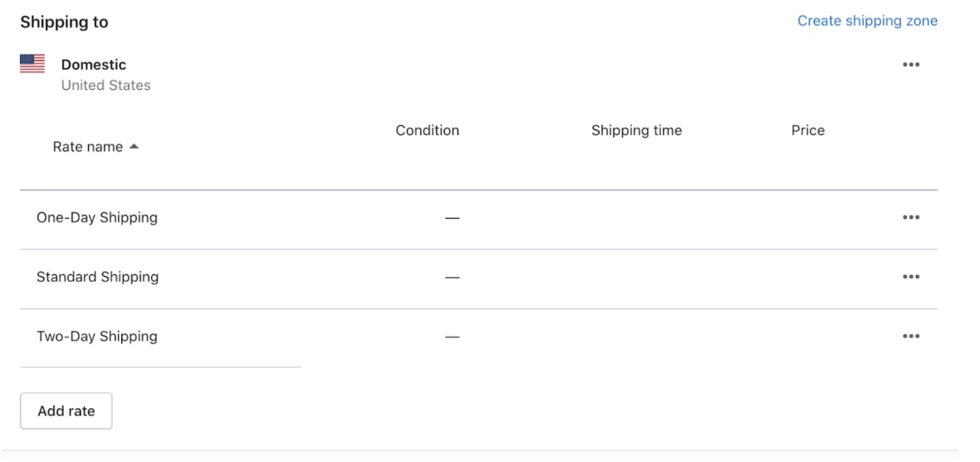Open Create shipping zone
The image size is (980, 462).
(x=867, y=21)
